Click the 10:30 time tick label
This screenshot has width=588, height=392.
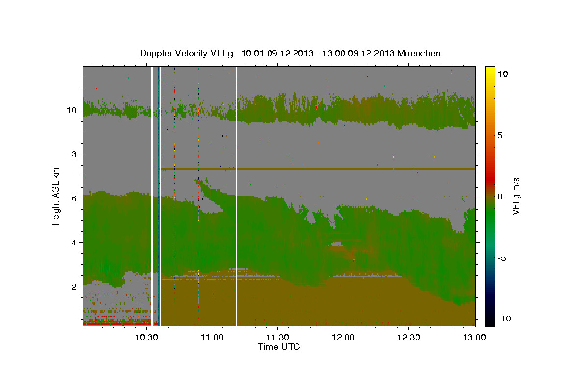[147, 337]
